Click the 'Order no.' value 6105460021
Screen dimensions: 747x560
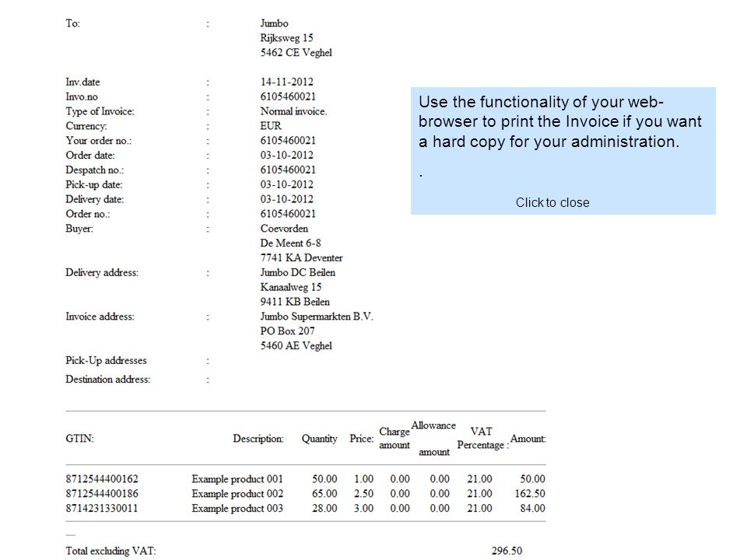coord(288,214)
